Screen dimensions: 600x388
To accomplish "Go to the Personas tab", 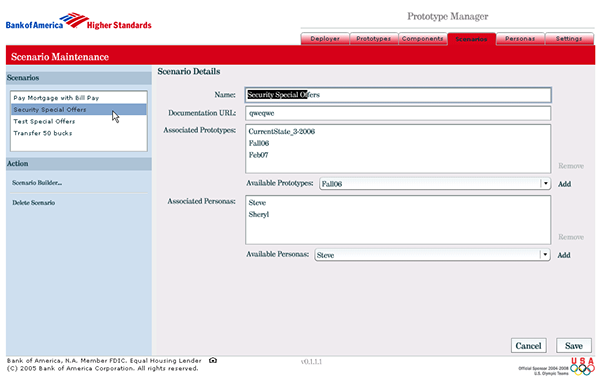I will 520,39.
